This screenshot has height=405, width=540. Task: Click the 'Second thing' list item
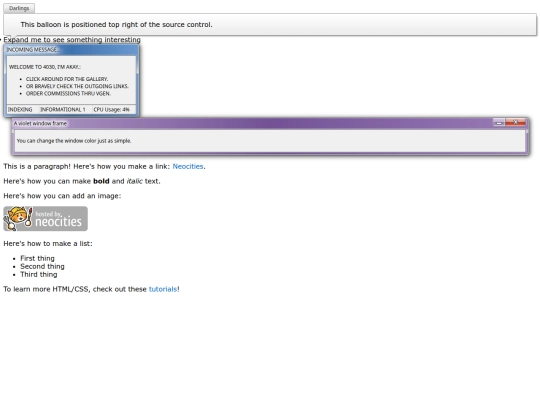click(x=42, y=267)
